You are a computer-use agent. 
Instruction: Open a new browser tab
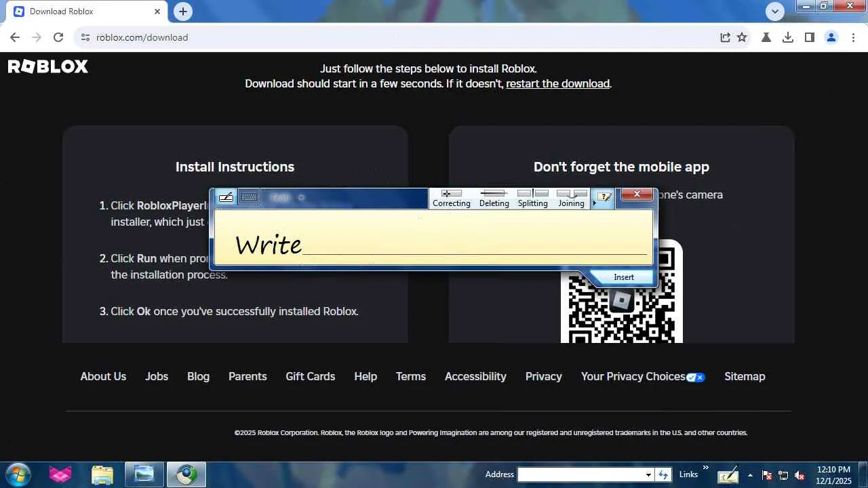tap(182, 12)
